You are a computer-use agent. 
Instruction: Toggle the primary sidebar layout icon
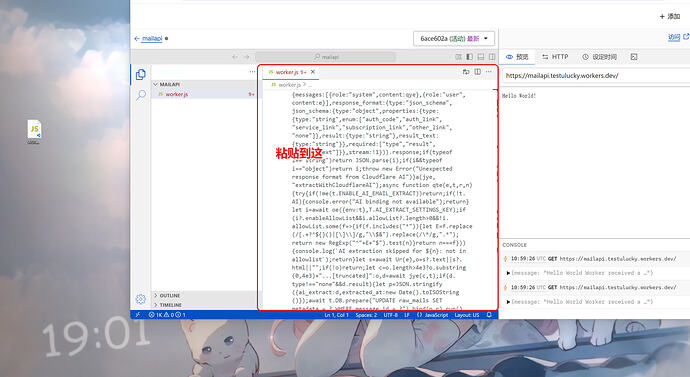pos(470,57)
